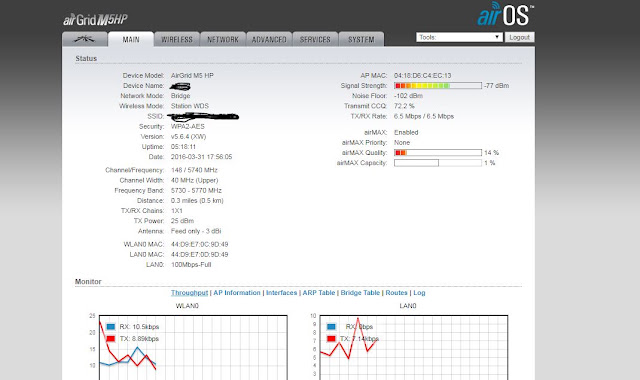Click the Logout button
Viewport: 640px width, 380px height.
(x=519, y=37)
